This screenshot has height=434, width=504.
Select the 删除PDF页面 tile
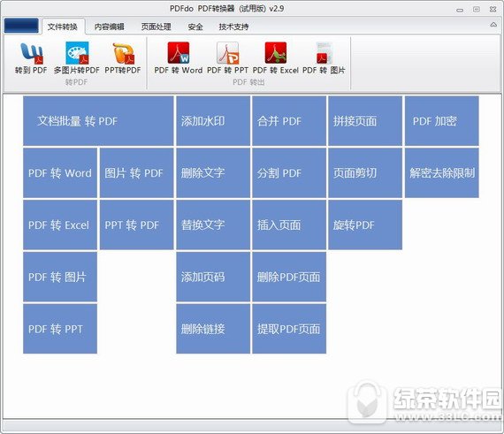coord(289,277)
